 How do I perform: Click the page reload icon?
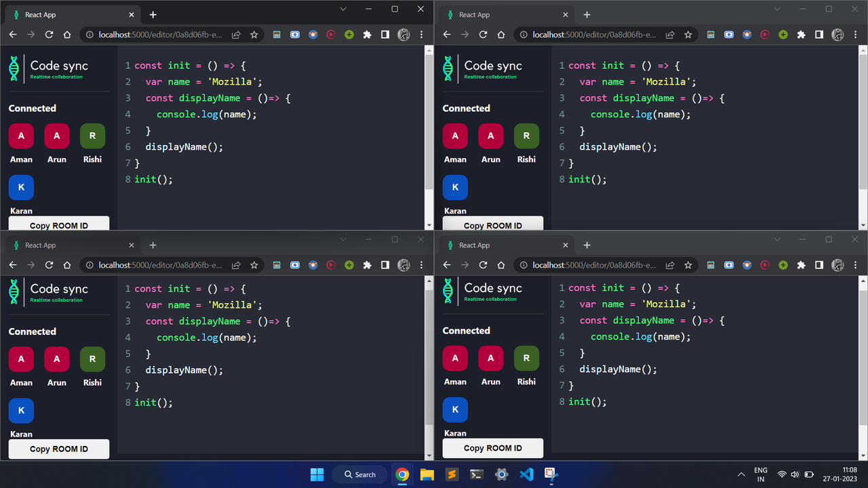[48, 35]
